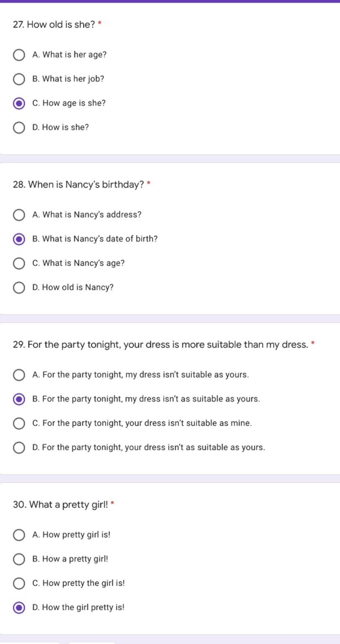This screenshot has width=340, height=644.
Task: Pick option 'How pretty girl is!'
Action: (19, 535)
